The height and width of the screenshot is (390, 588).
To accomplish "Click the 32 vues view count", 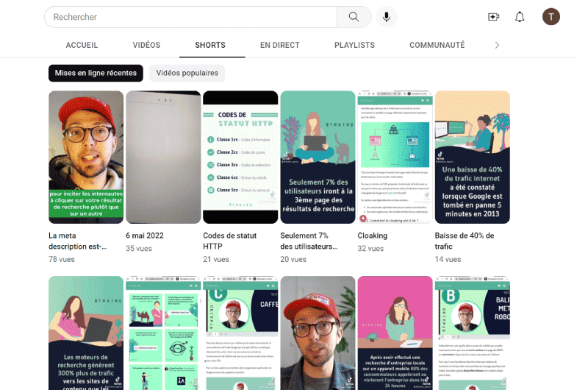I will tap(370, 249).
